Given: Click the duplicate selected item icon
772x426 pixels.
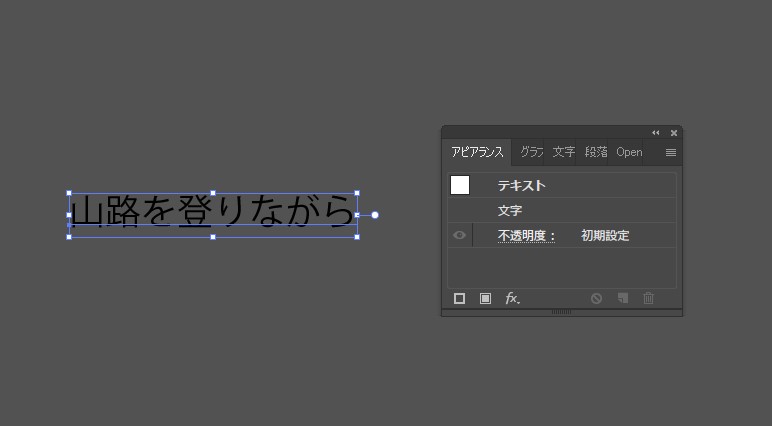Looking at the screenshot, I should (x=623, y=298).
